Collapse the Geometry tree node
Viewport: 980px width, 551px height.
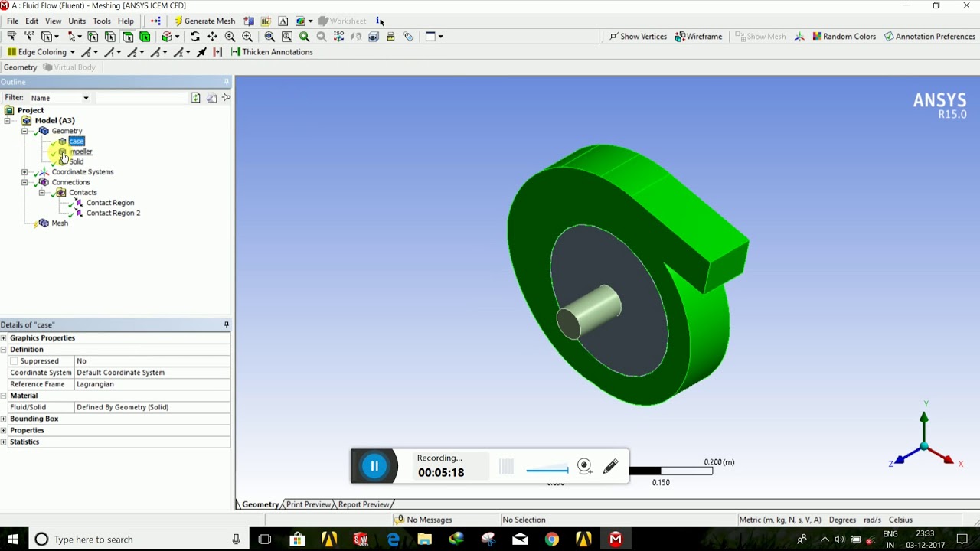24,131
